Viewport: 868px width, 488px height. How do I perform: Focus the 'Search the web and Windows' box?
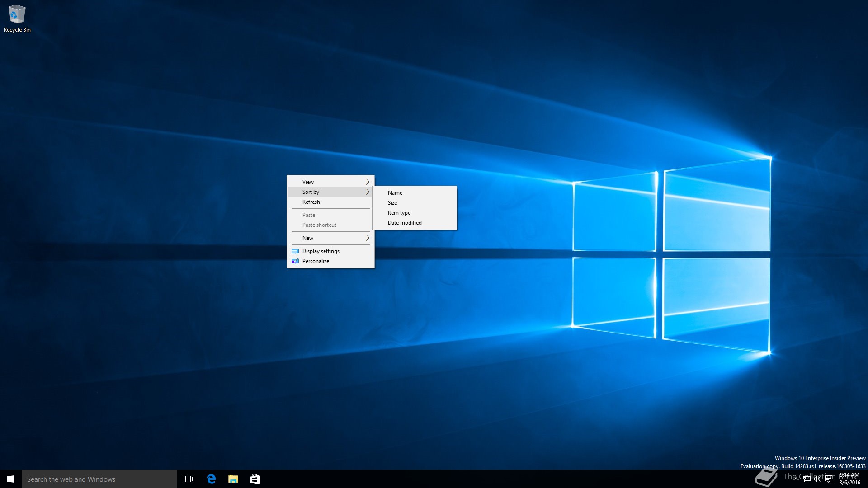click(99, 479)
